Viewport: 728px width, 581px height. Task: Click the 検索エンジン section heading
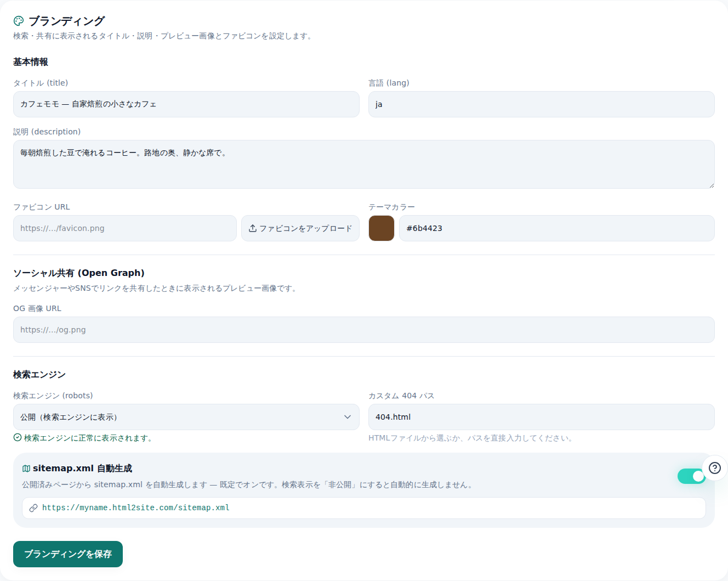39,375
